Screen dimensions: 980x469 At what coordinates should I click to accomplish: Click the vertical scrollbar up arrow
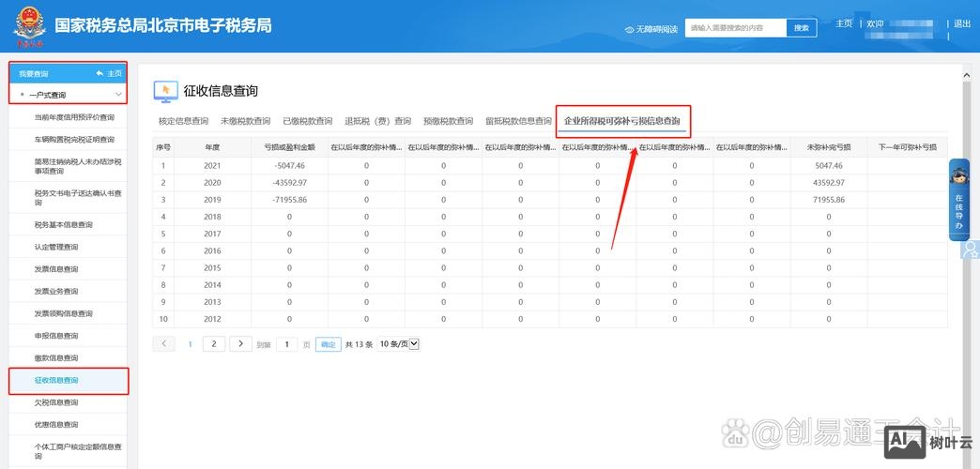coord(968,74)
